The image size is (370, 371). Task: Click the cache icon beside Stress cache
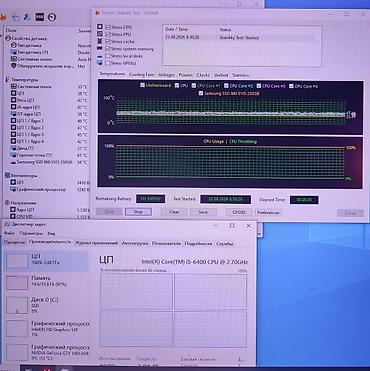tap(100, 41)
